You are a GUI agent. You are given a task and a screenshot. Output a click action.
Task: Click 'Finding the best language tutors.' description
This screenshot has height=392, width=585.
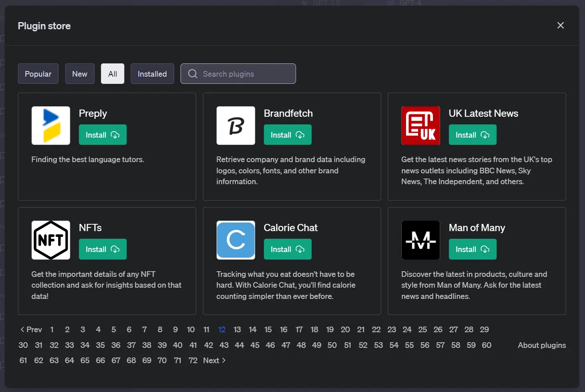point(88,159)
